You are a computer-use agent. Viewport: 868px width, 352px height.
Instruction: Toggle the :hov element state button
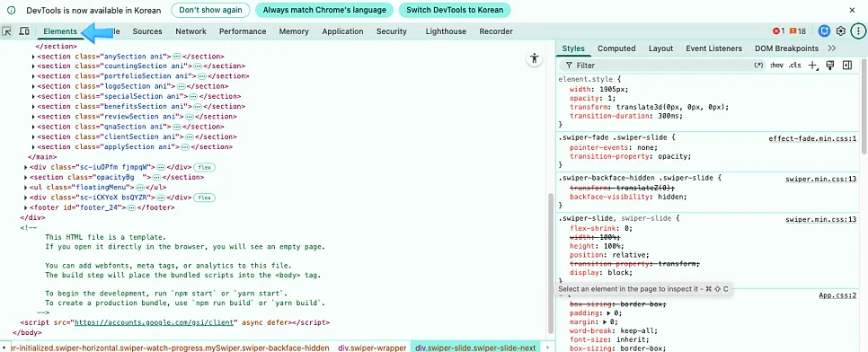coord(776,66)
